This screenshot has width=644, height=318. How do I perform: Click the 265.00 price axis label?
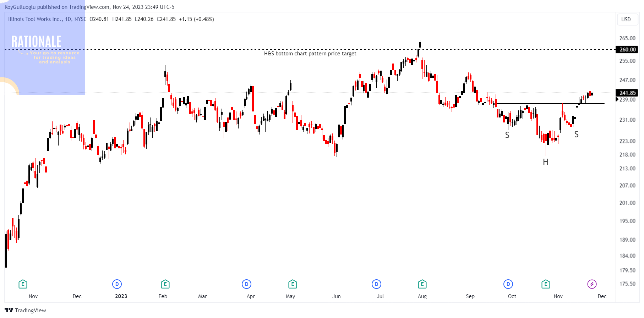pyautogui.click(x=627, y=38)
